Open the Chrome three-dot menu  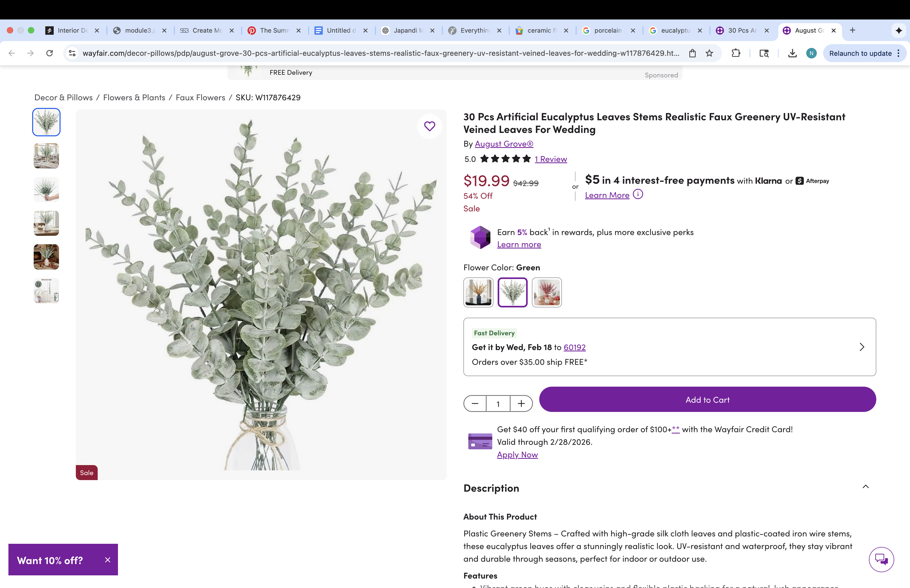tap(899, 53)
